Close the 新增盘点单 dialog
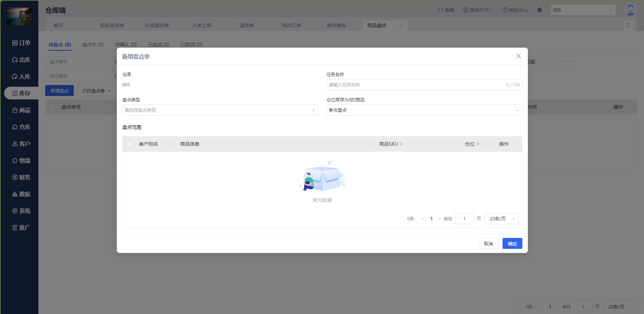This screenshot has height=314, width=644. click(519, 56)
